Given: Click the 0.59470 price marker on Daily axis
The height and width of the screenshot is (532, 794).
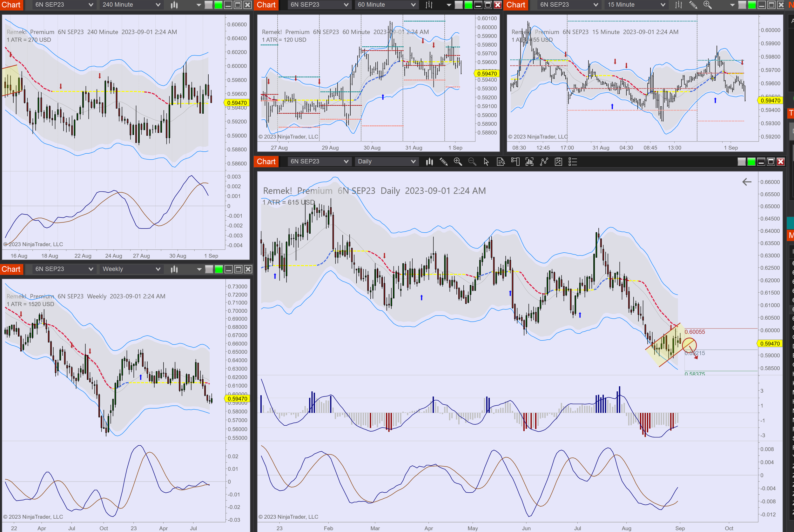Looking at the screenshot, I should [770, 343].
